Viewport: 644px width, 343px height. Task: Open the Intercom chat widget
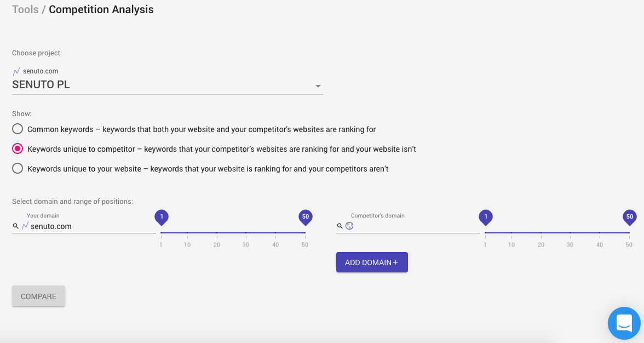pyautogui.click(x=624, y=323)
